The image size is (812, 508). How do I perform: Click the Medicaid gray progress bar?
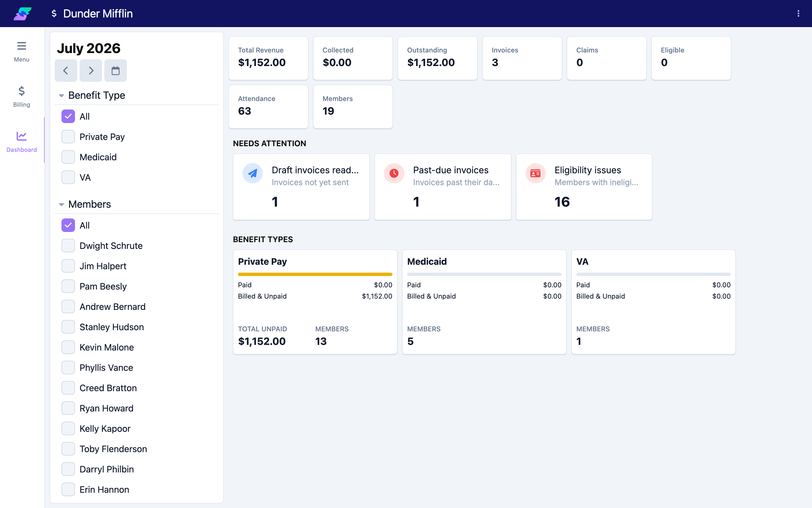tap(484, 274)
